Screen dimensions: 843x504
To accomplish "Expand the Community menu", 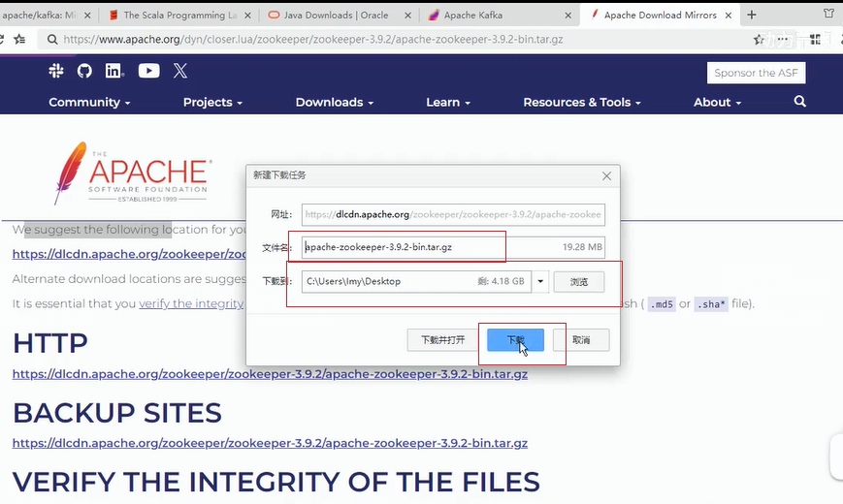I will [x=89, y=102].
